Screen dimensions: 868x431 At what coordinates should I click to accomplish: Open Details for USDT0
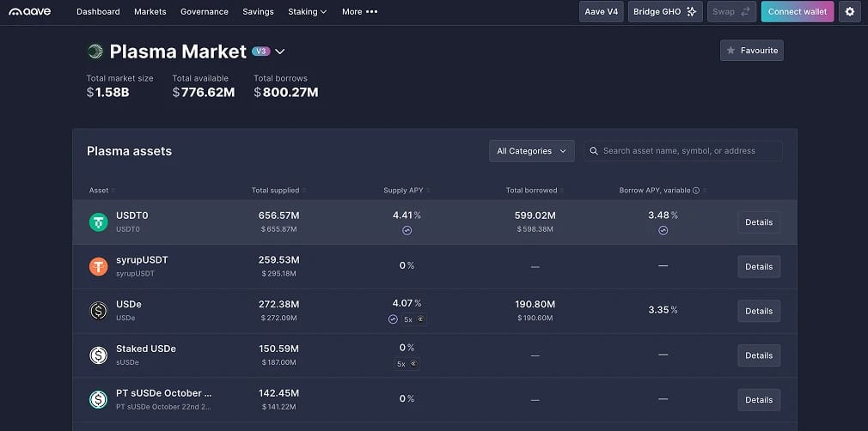(759, 222)
